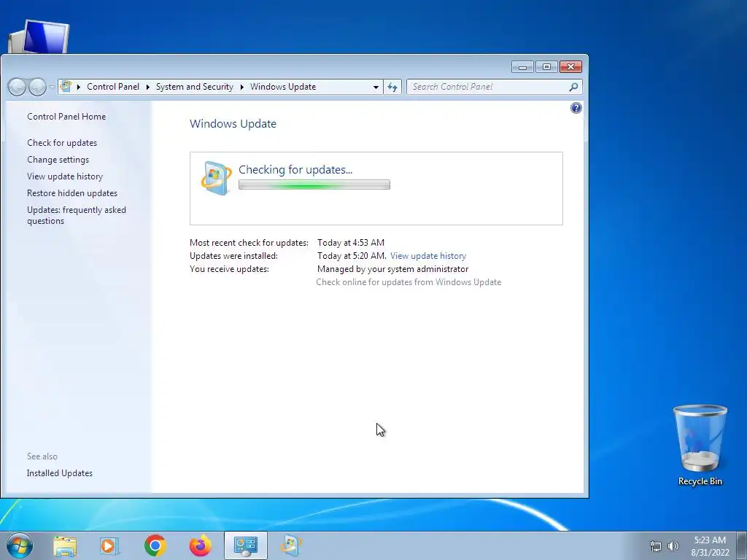Screen dimensions: 747x560
Task: Close the Windows Update window
Action: pos(570,66)
